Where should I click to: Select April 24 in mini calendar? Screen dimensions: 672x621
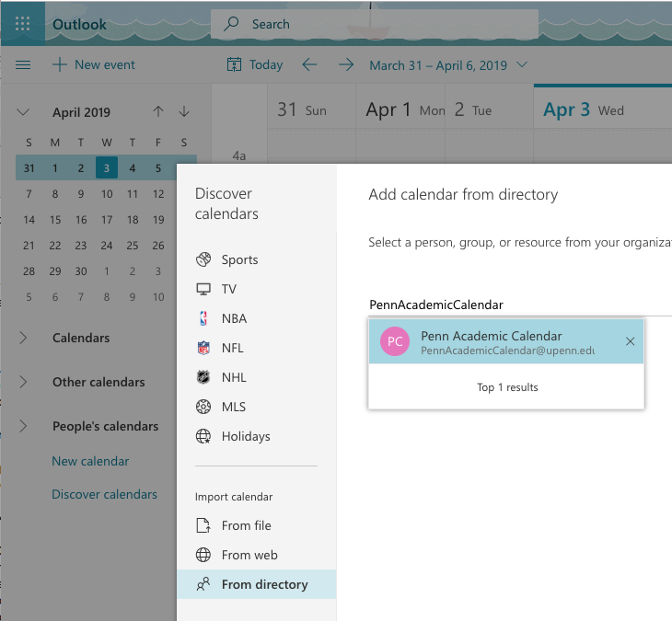pyautogui.click(x=107, y=246)
